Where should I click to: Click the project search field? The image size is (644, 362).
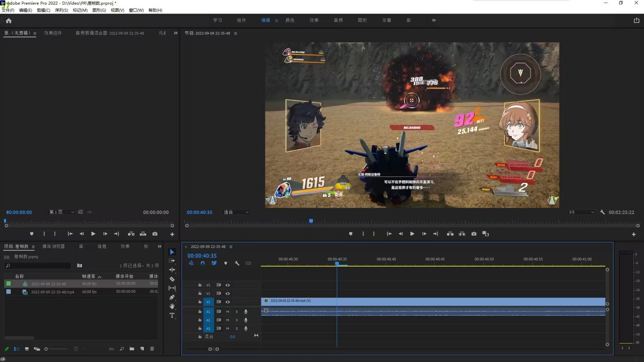(38, 266)
